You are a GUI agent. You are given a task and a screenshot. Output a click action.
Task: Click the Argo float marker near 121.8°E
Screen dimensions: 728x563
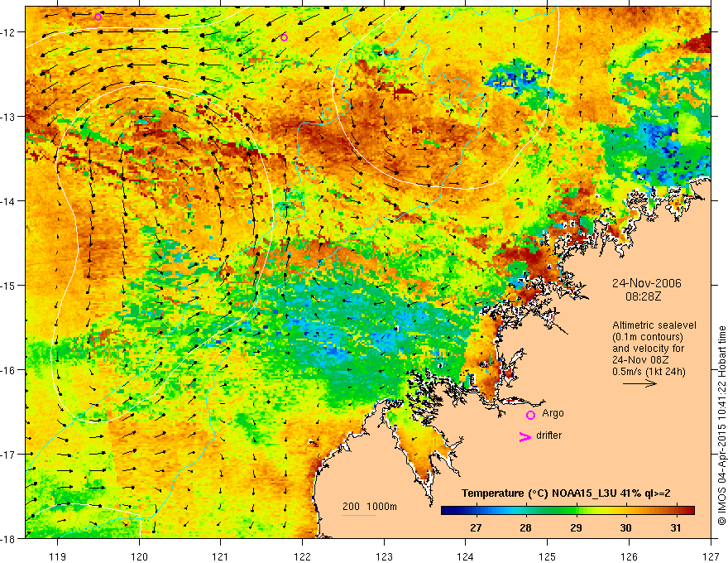click(x=284, y=37)
